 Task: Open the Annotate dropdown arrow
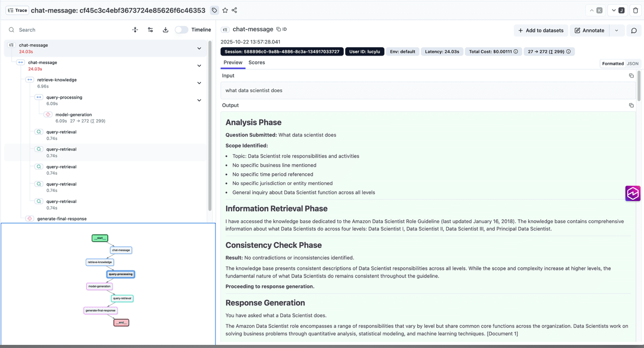click(x=617, y=31)
